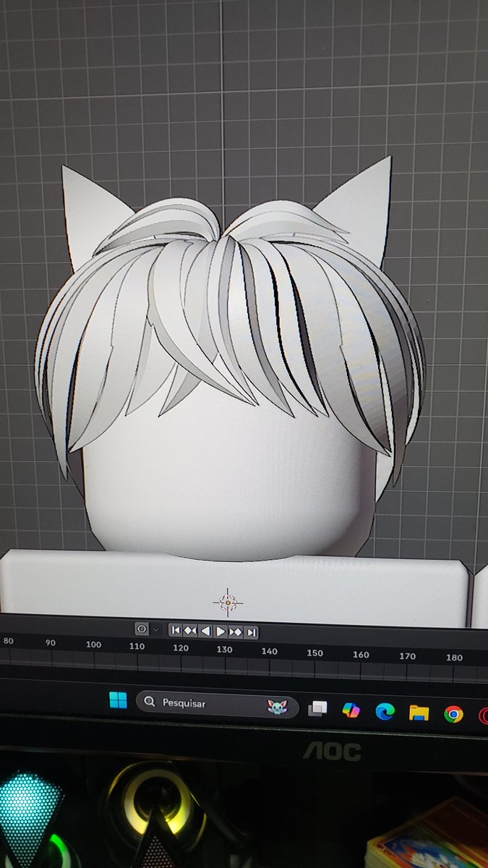
Task: Jump to the next keyframe
Action: pos(236,631)
